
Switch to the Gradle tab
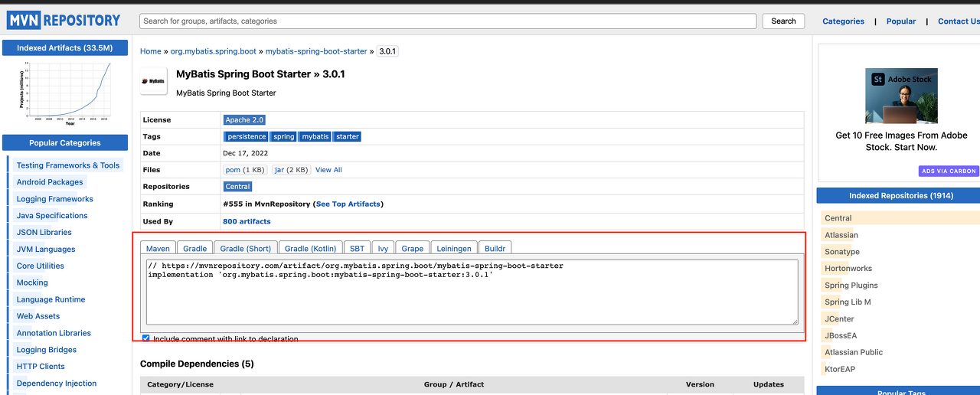coord(194,248)
